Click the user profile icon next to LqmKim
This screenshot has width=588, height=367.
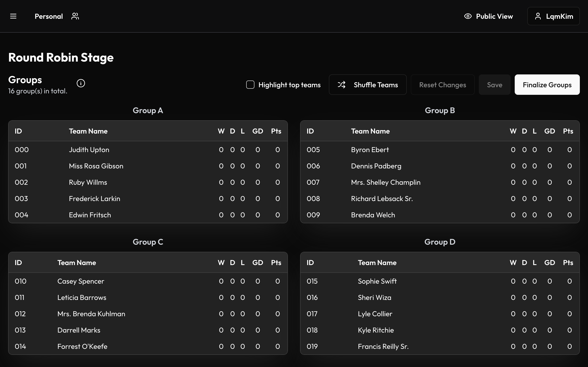click(x=538, y=16)
